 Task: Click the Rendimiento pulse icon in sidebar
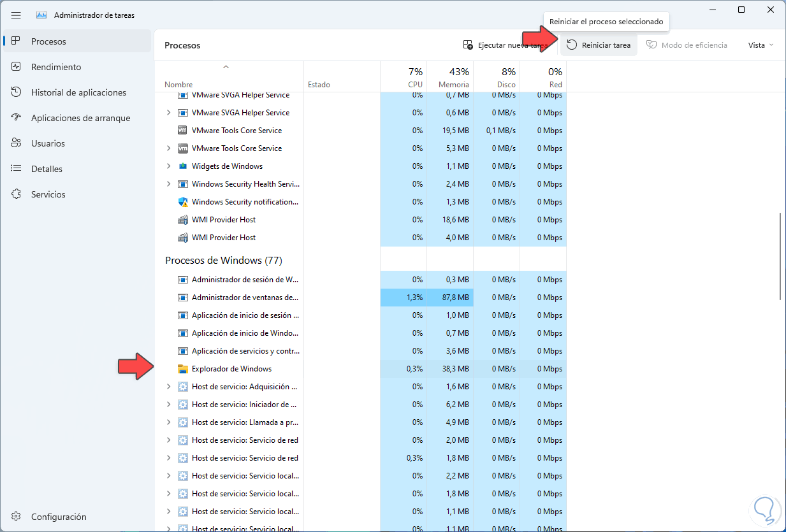tap(17, 67)
